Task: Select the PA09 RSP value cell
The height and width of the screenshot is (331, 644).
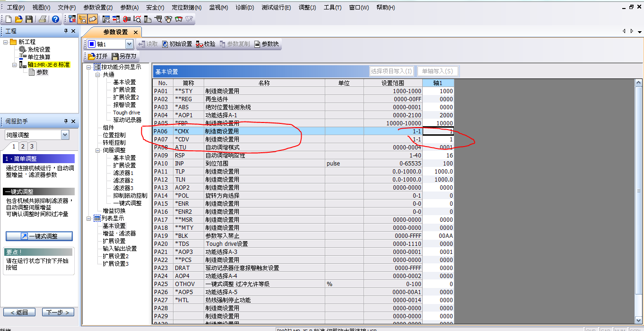Action: click(438, 156)
